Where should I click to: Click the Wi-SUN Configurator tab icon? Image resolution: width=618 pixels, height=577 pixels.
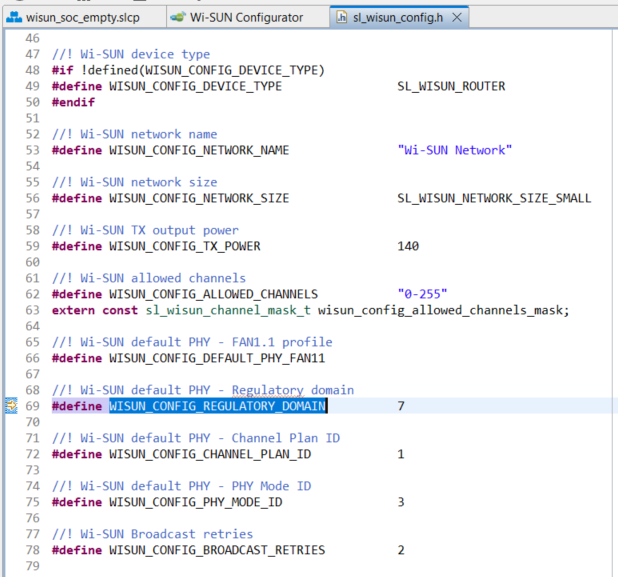click(x=177, y=18)
